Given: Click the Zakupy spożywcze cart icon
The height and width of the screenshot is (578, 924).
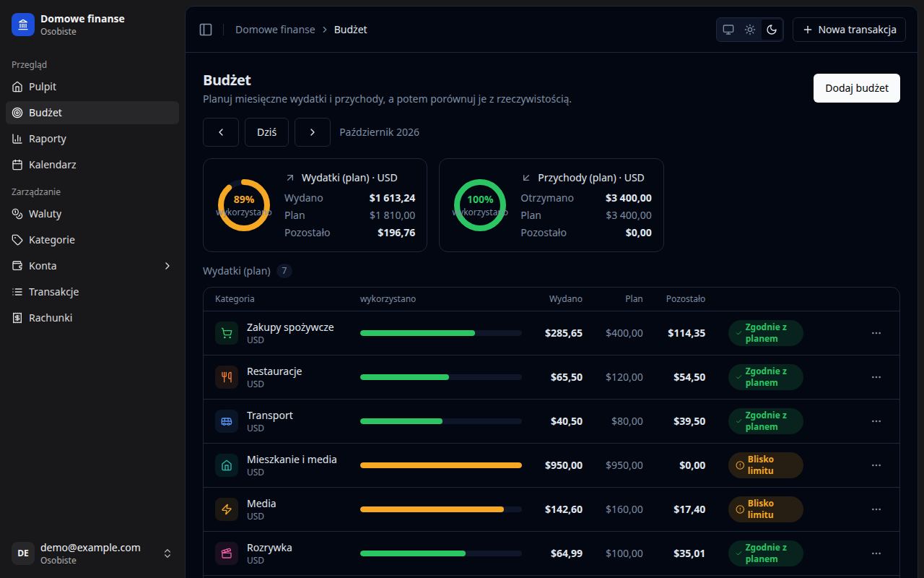Looking at the screenshot, I should [x=227, y=333].
